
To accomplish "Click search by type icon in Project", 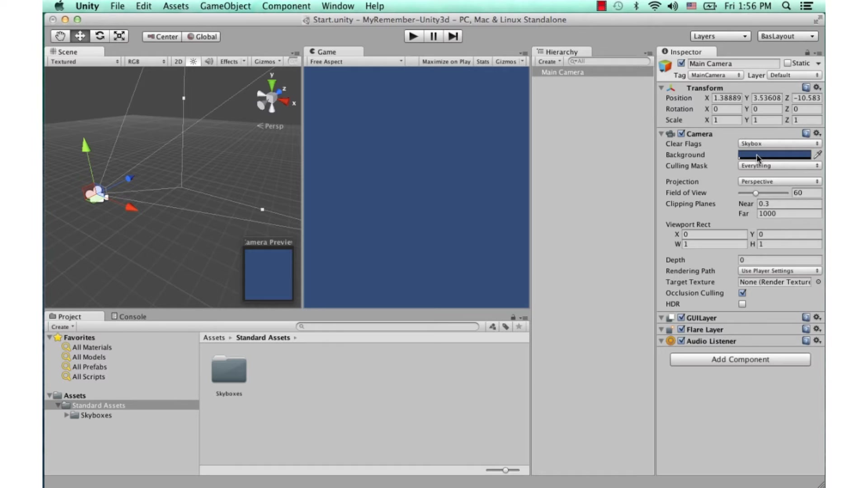I will click(x=492, y=327).
